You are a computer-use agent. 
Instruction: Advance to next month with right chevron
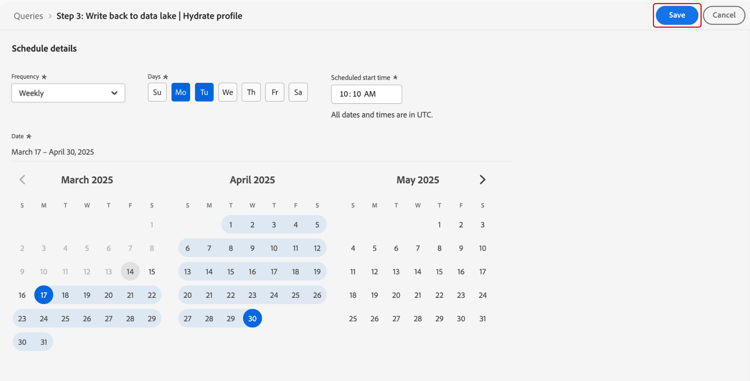[483, 180]
